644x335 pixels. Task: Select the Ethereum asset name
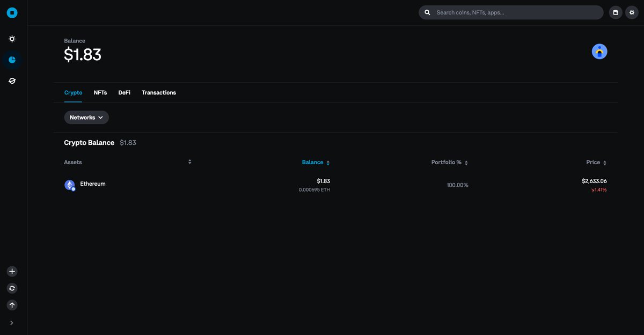(93, 184)
